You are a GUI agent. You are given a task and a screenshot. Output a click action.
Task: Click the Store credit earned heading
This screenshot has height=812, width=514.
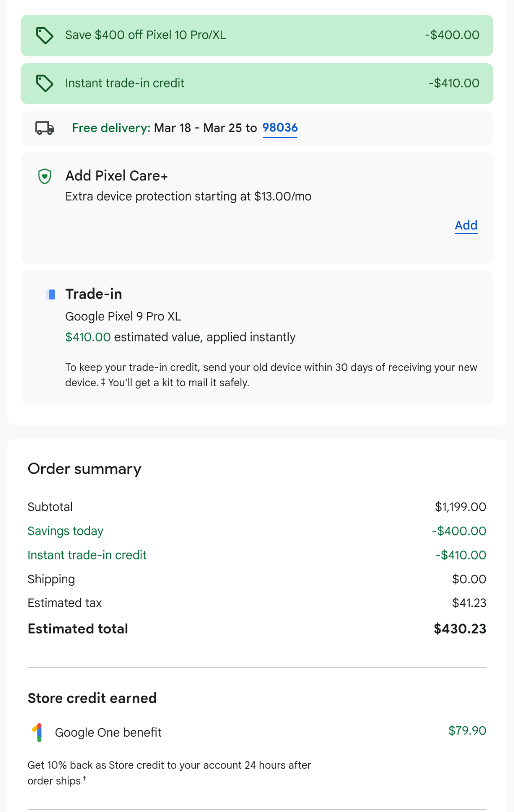pos(92,698)
